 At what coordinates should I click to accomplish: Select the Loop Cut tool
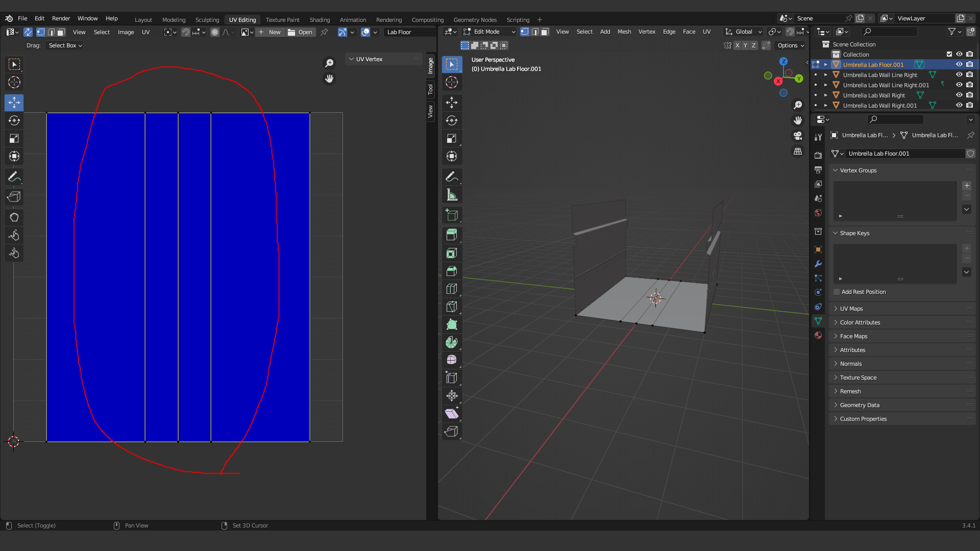(452, 289)
